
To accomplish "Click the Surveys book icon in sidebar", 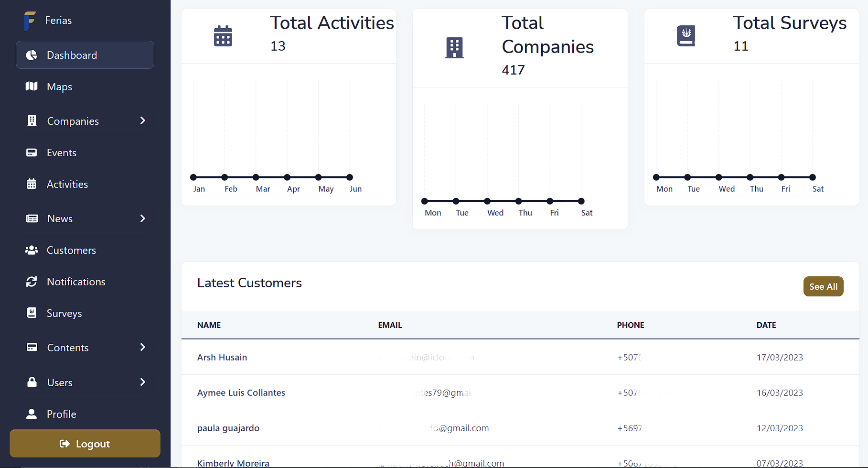I will (x=32, y=313).
